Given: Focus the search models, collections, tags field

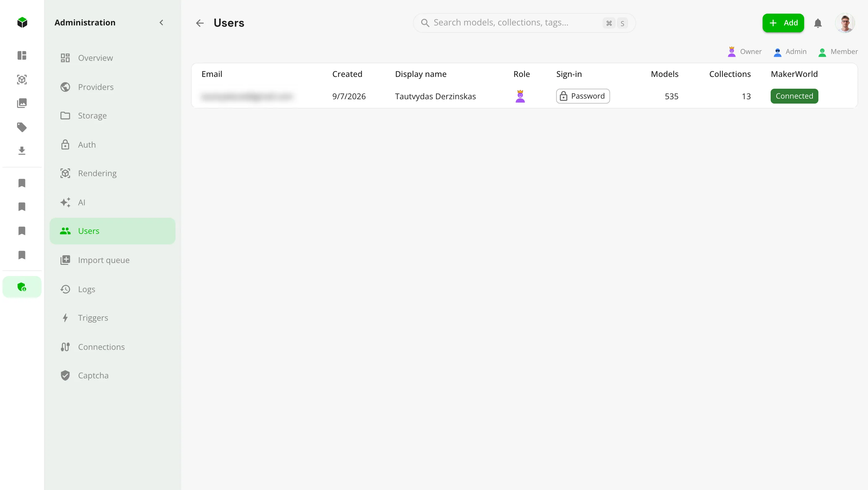Looking at the screenshot, I should (x=524, y=23).
